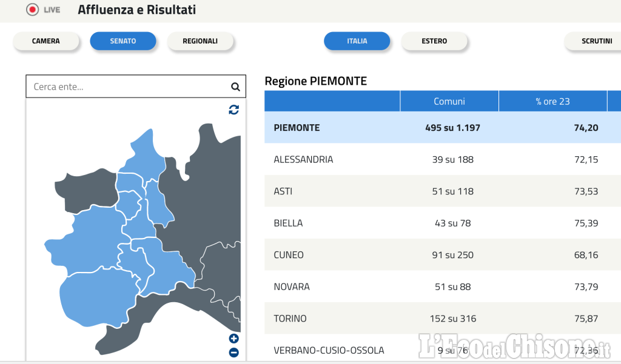Refresh the map with reload icon
621x364 pixels.
[x=233, y=110]
